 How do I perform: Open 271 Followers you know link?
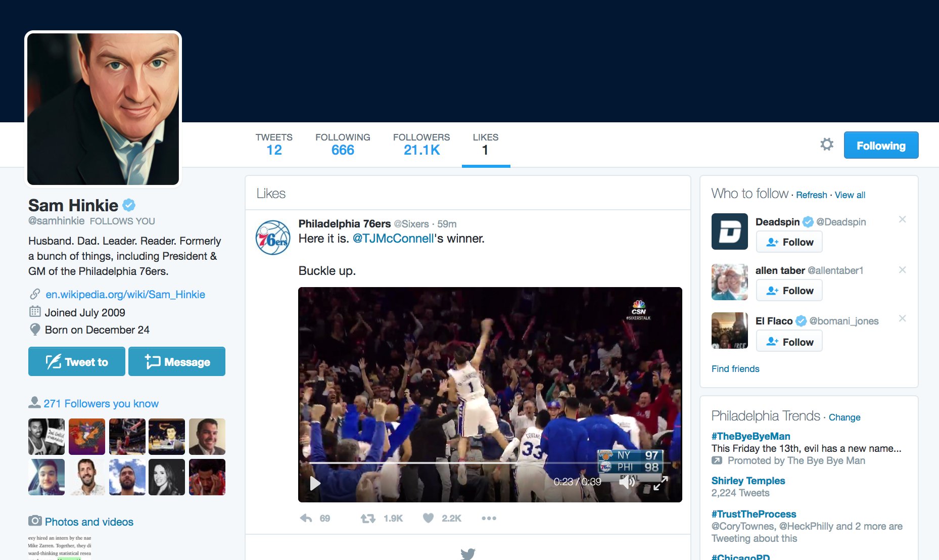point(101,403)
